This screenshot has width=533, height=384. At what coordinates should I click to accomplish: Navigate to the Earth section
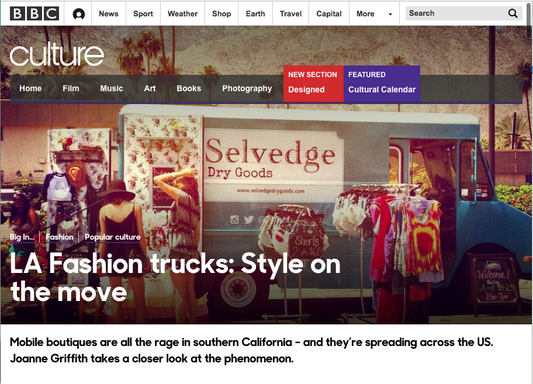255,14
